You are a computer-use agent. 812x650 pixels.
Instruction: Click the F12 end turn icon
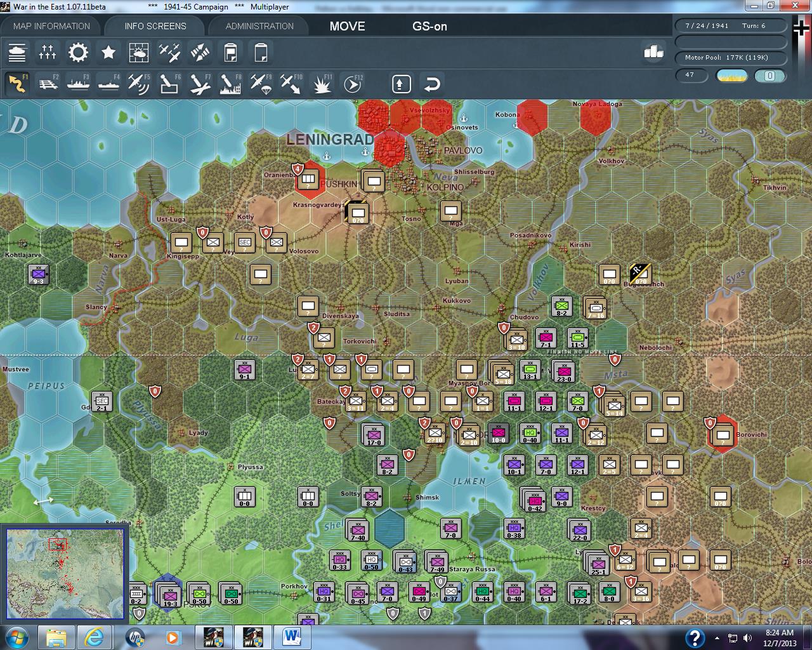click(352, 84)
